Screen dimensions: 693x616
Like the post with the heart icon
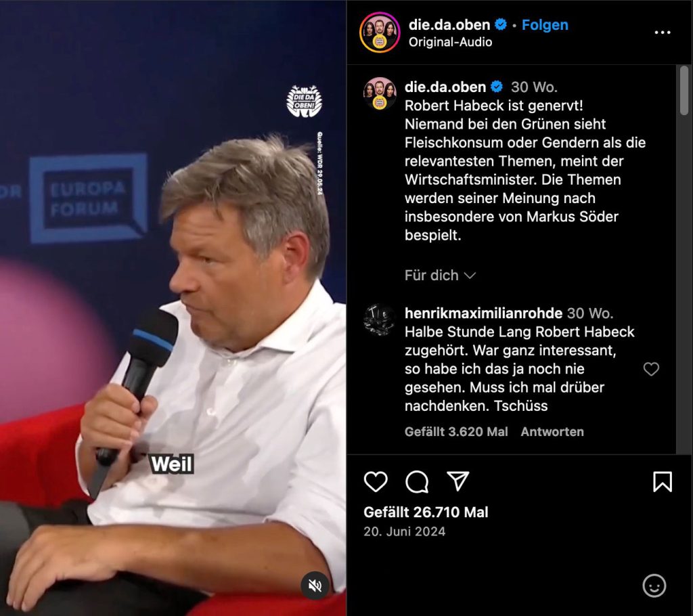point(376,481)
